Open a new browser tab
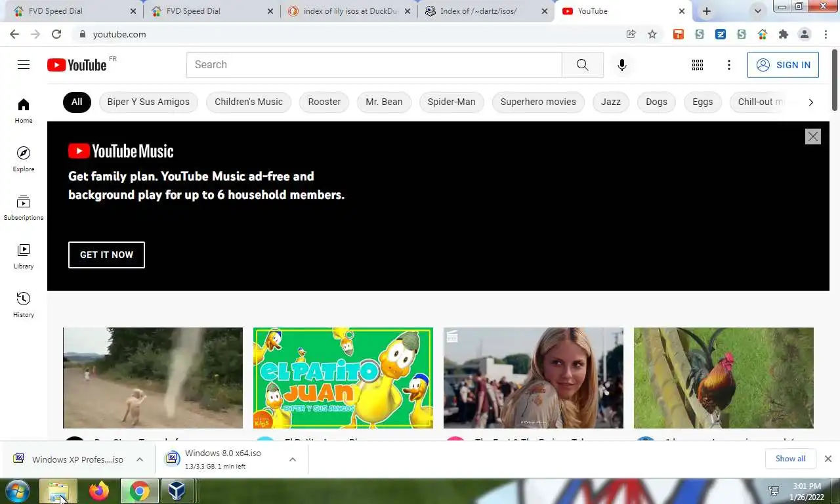840x504 pixels. [706, 11]
